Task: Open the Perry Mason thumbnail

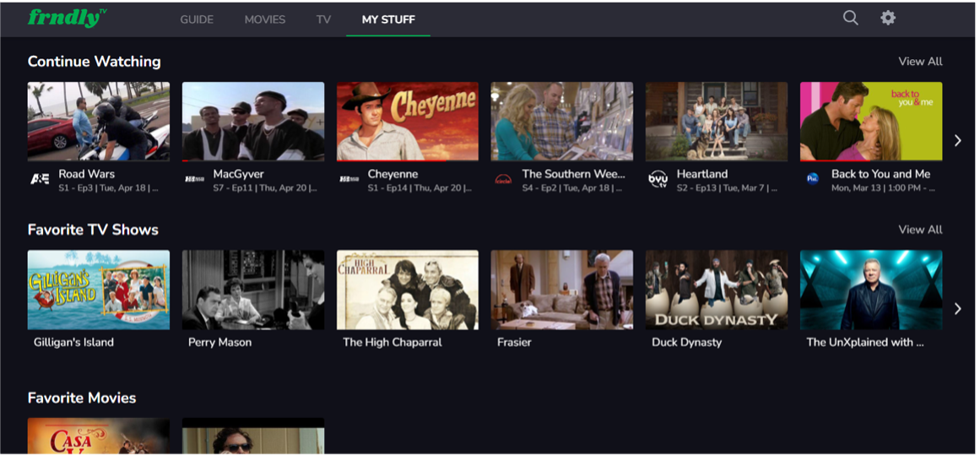Action: pos(253,290)
